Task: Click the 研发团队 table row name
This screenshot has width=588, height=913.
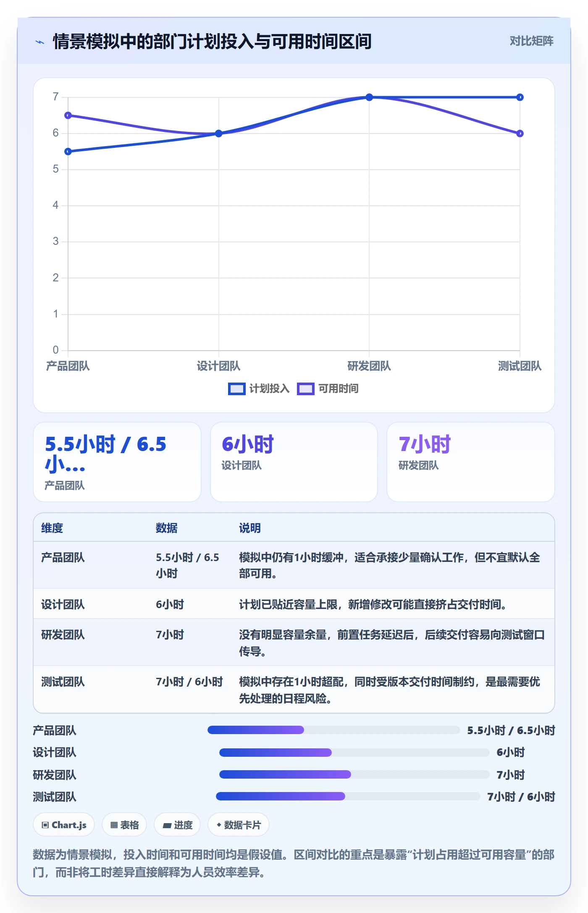Action: (x=63, y=635)
